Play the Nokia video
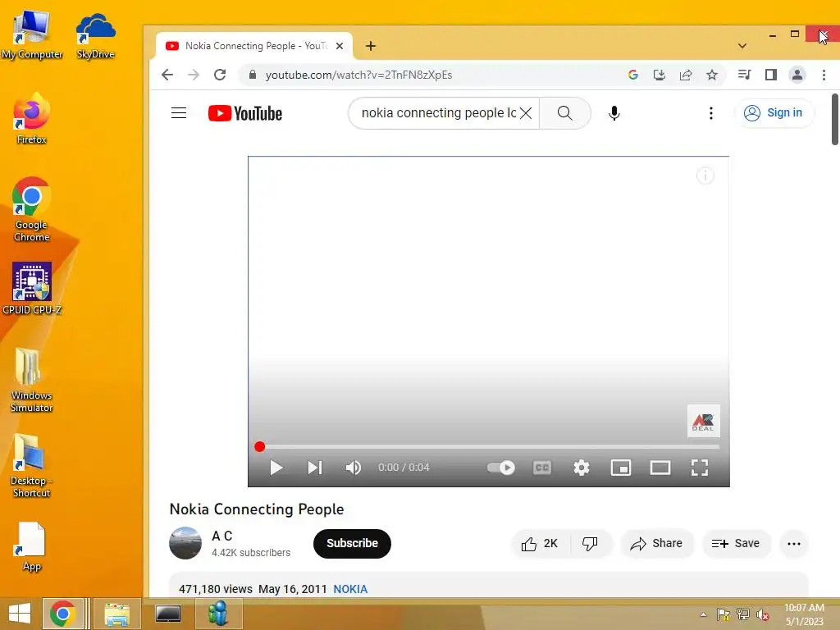 (276, 468)
